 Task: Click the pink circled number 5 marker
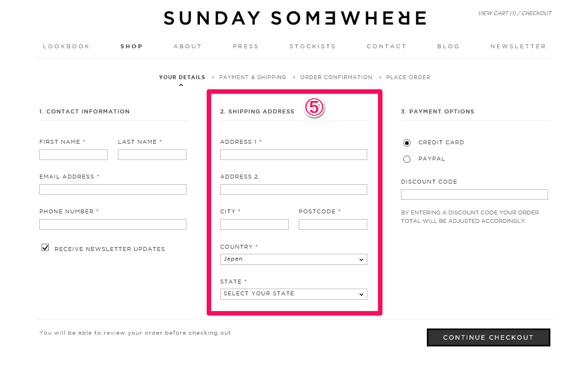pos(314,108)
